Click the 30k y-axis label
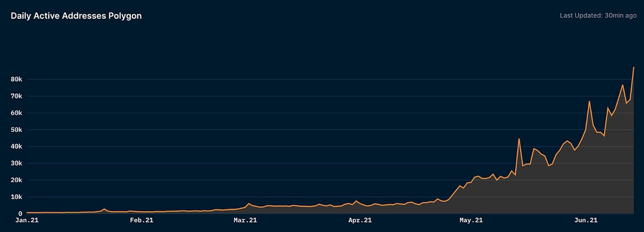 (x=17, y=163)
